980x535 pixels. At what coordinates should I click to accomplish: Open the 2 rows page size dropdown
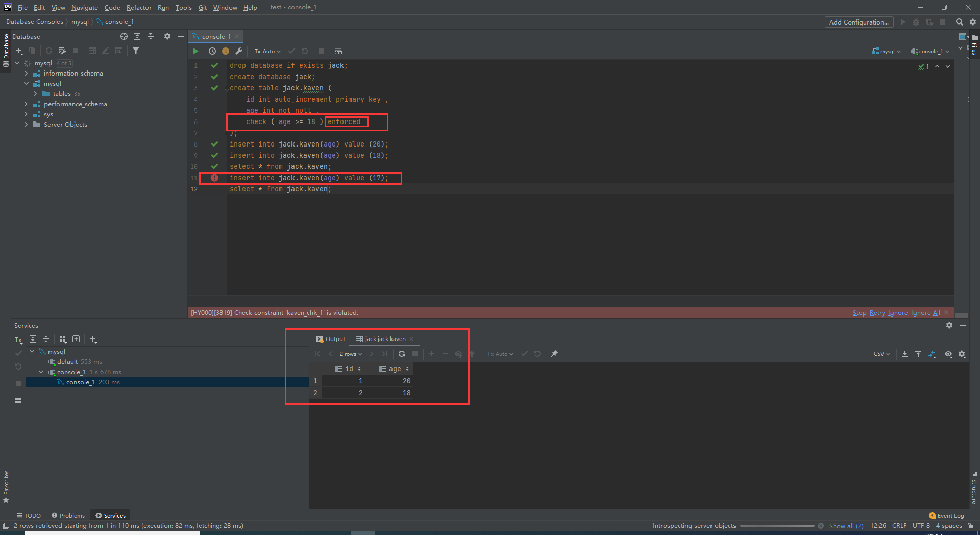351,354
